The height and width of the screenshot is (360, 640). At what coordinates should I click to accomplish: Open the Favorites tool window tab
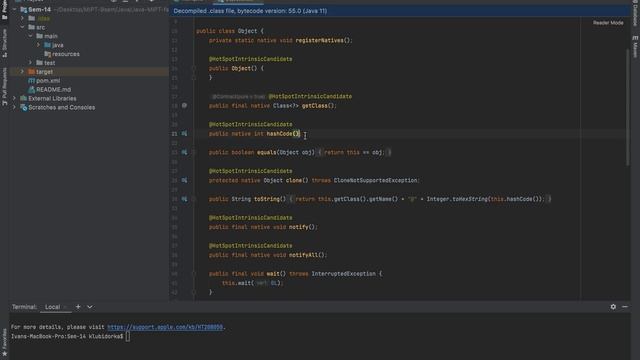coord(4,342)
